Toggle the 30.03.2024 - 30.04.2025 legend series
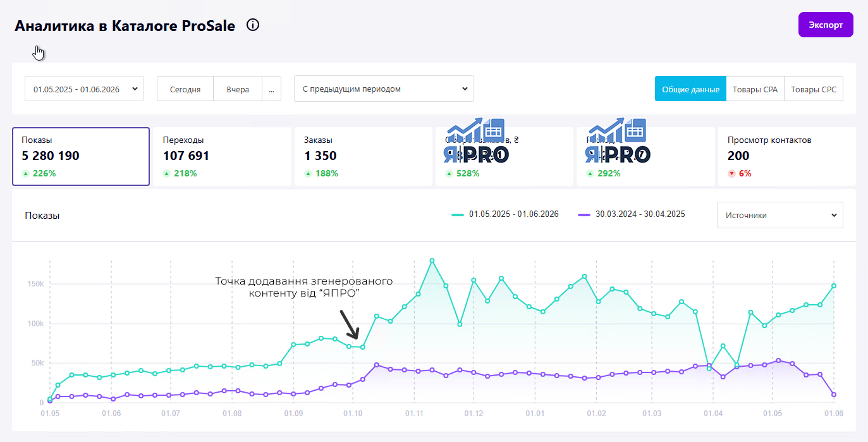 (632, 214)
